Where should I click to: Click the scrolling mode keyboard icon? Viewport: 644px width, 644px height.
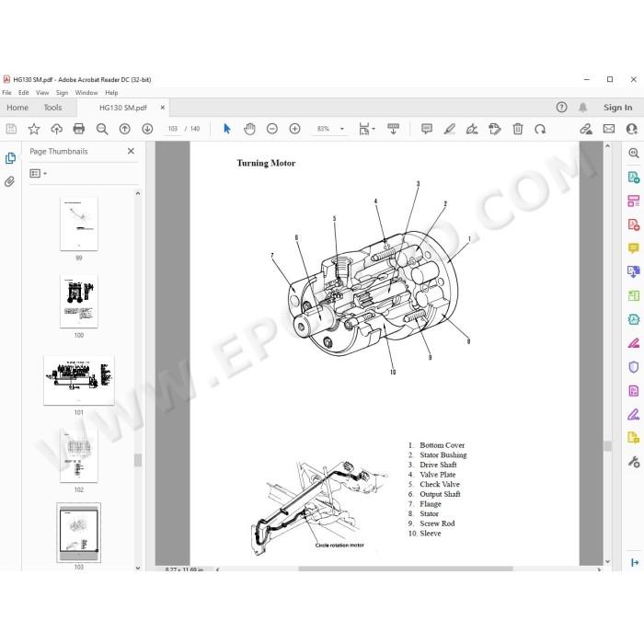pyautogui.click(x=393, y=129)
